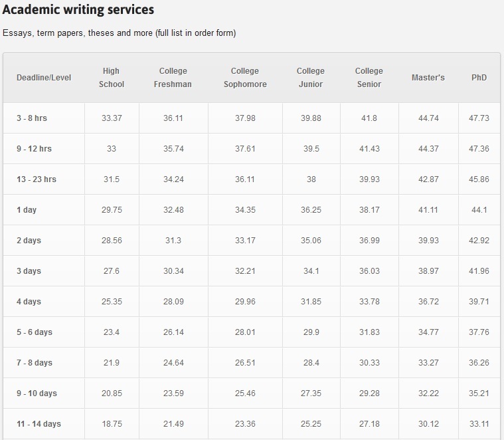The height and width of the screenshot is (440, 504).
Task: Select the 3 days row label
Action: coord(29,271)
